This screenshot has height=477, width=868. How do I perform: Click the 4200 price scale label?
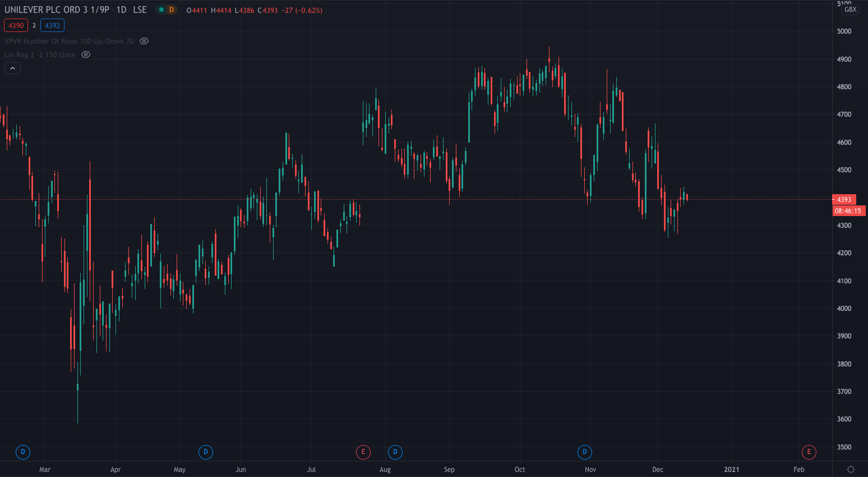844,253
